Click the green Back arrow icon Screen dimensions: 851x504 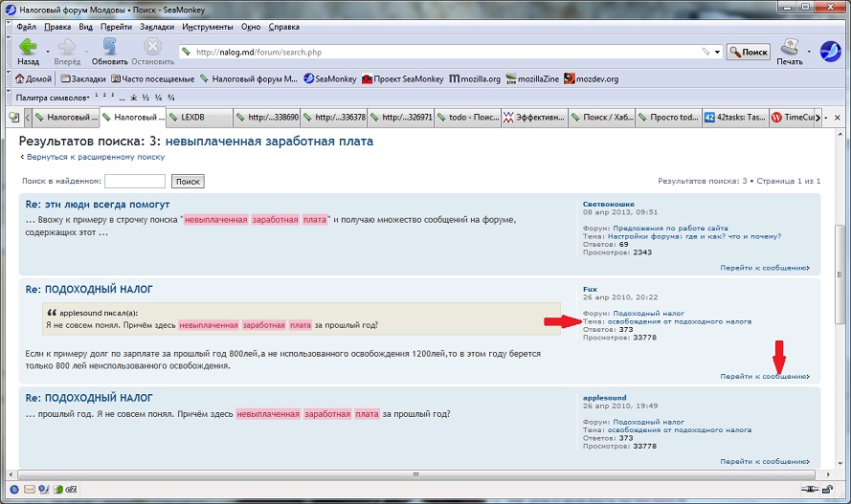coord(28,47)
